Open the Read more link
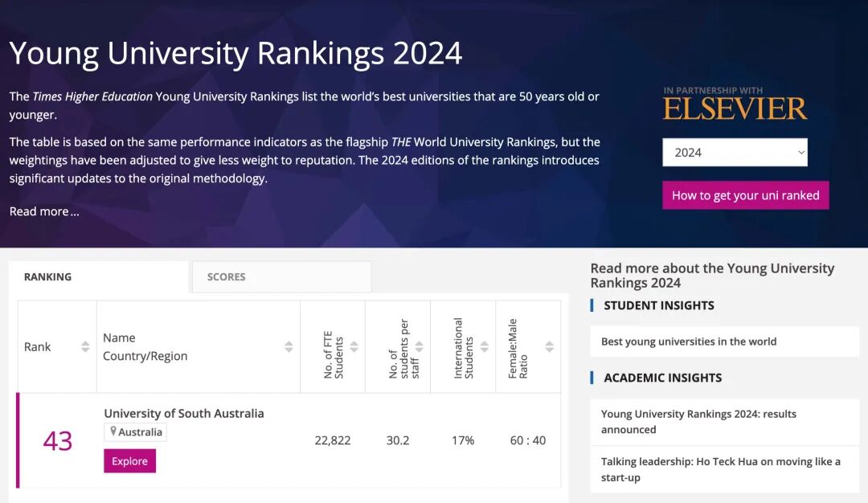Viewport: 868px width, 503px height. coord(44,211)
